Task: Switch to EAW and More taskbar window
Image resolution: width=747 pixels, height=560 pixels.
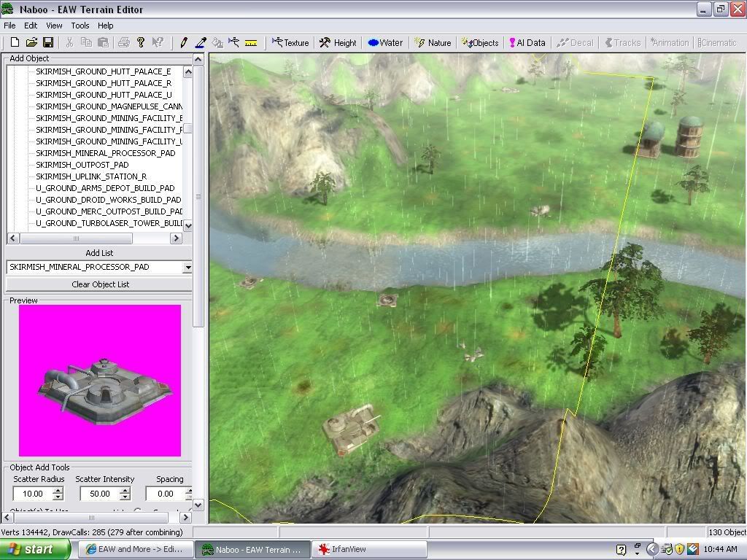Action: [135, 549]
